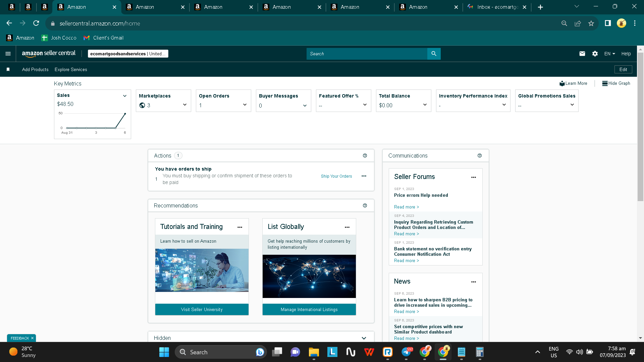Open more options for ship orders action
This screenshot has width=644, height=362.
364,176
